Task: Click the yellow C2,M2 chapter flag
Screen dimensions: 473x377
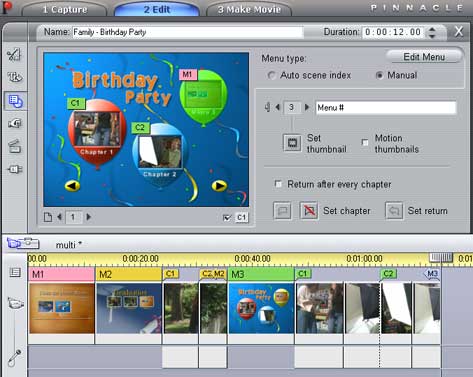Action: [x=213, y=274]
